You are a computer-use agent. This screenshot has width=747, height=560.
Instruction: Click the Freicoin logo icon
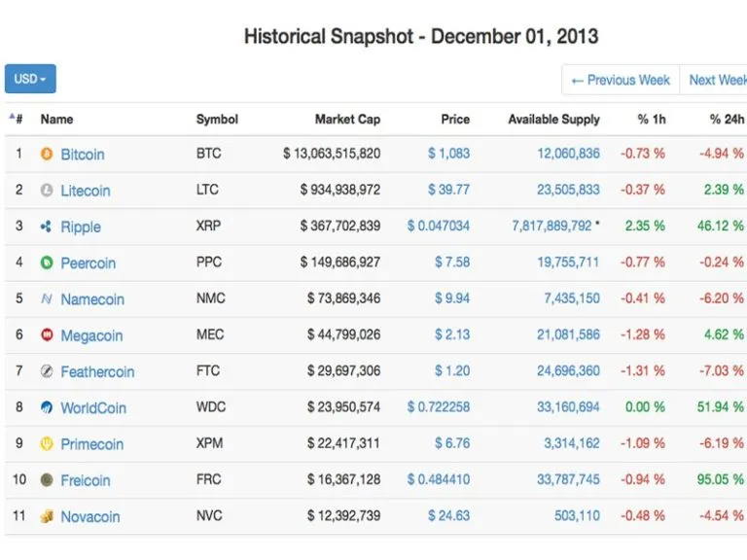point(47,479)
